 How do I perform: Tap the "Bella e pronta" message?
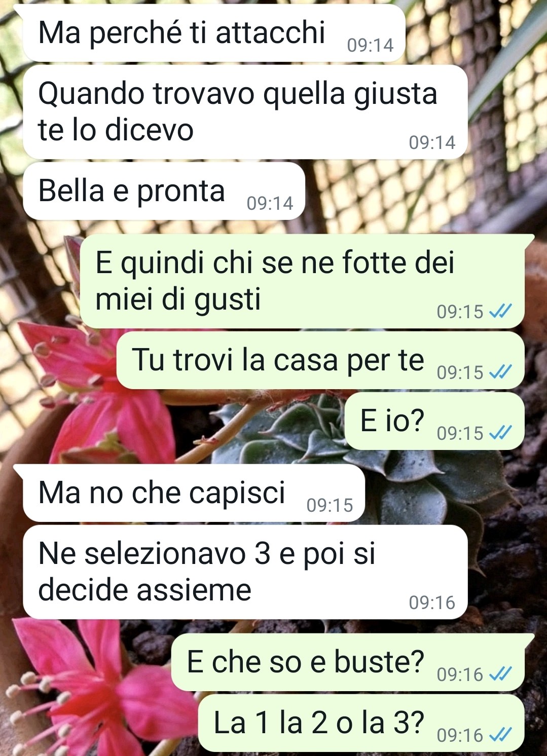pos(164,191)
